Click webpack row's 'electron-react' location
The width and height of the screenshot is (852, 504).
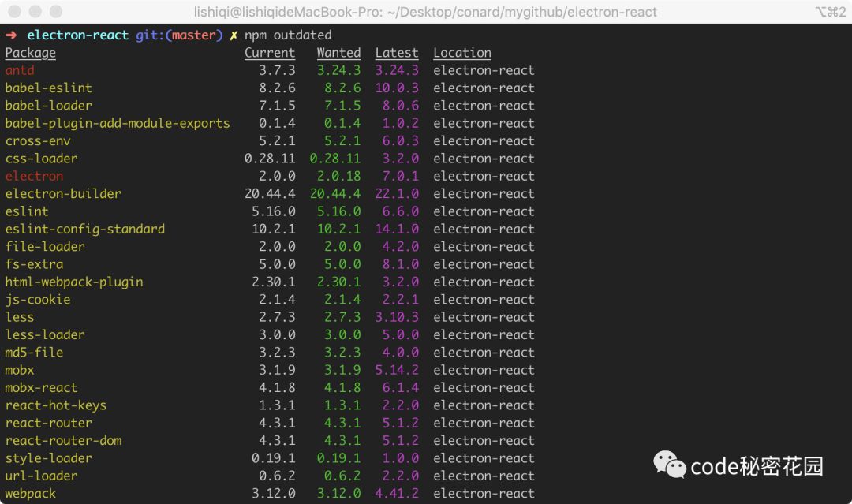point(484,494)
